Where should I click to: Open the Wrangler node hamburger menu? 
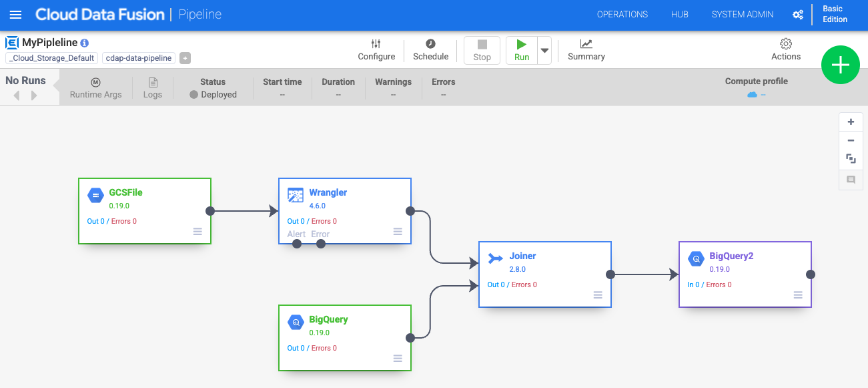(398, 232)
